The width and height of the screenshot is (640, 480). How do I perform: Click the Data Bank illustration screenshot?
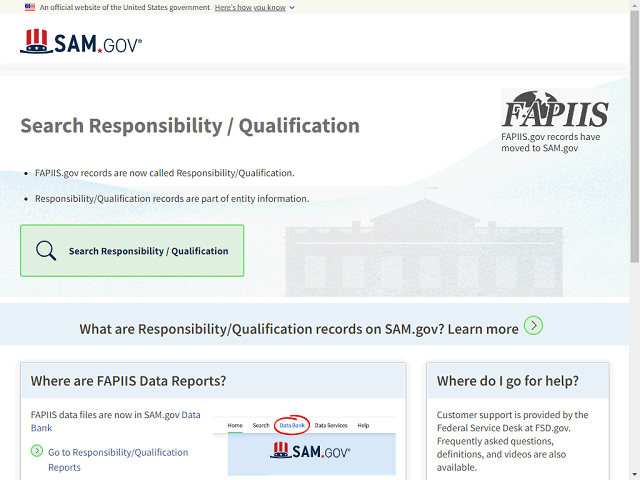pos(304,446)
